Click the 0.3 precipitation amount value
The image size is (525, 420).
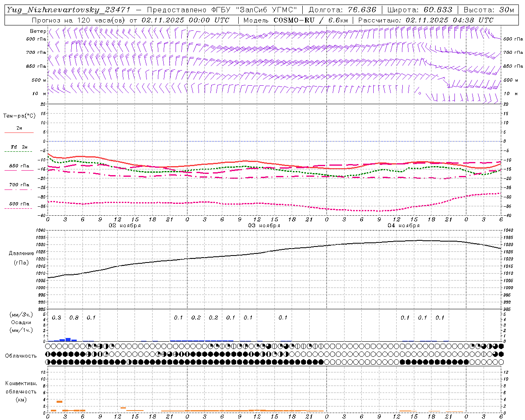coord(57,318)
